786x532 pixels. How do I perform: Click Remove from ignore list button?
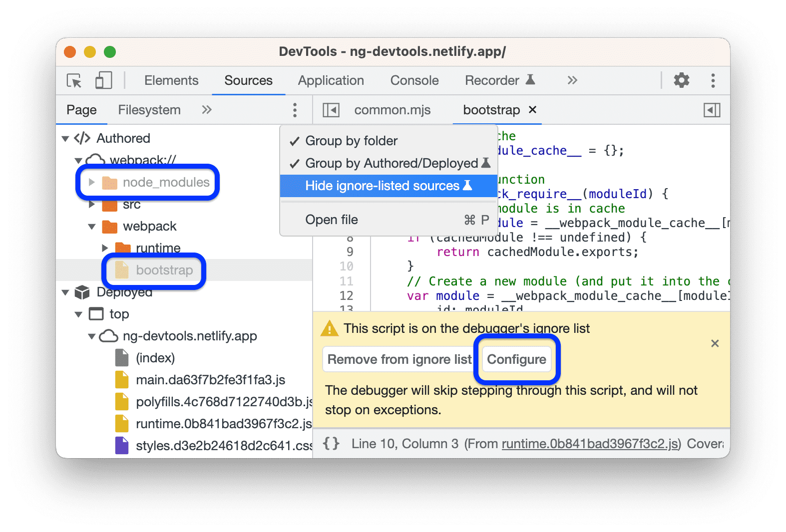tap(399, 359)
